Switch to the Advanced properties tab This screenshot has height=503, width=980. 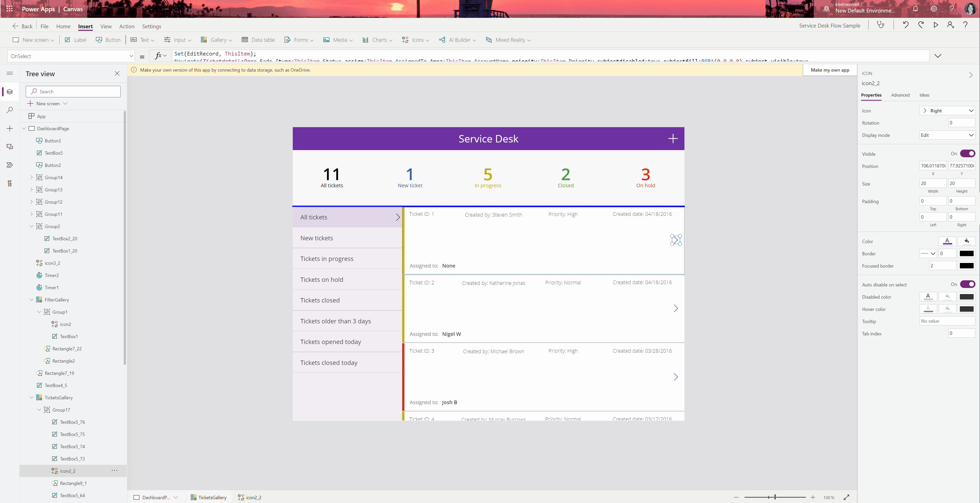[x=900, y=95]
